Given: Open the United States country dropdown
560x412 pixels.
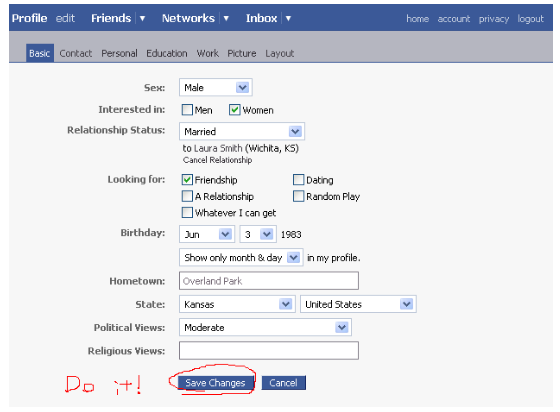Looking at the screenshot, I should (x=358, y=304).
